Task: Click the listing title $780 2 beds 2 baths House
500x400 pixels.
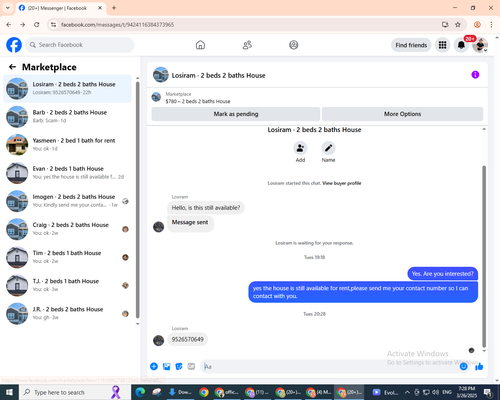Action: coord(198,101)
